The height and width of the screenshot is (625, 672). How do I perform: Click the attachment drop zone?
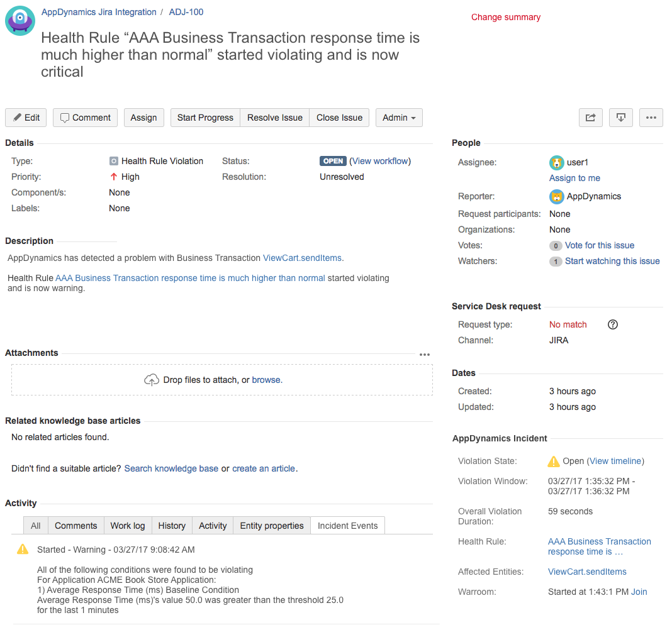(x=222, y=380)
